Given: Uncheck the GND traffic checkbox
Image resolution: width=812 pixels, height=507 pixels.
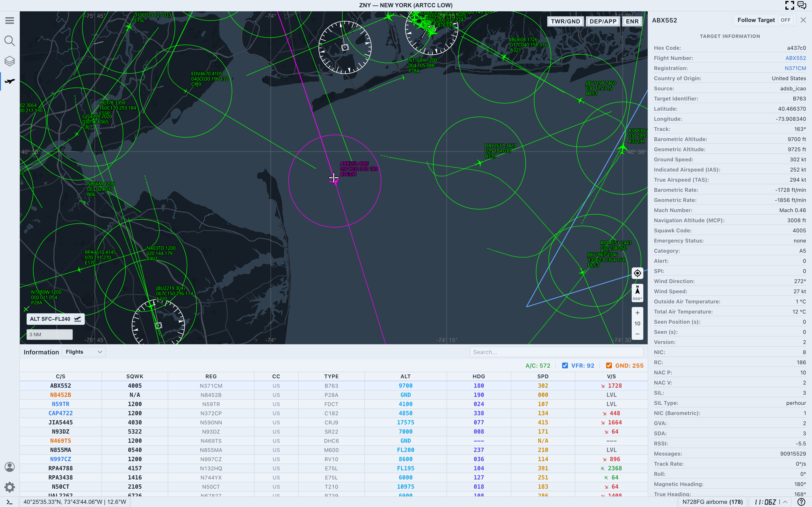Looking at the screenshot, I should [609, 365].
